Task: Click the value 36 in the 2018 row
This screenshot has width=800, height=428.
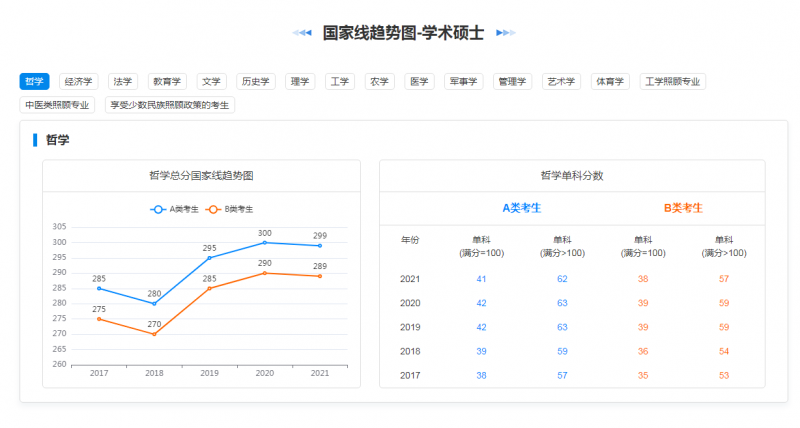Action: [x=643, y=351]
